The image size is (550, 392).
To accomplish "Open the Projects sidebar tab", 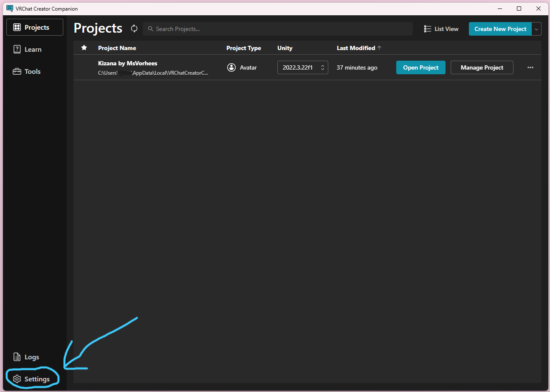I will (x=35, y=27).
